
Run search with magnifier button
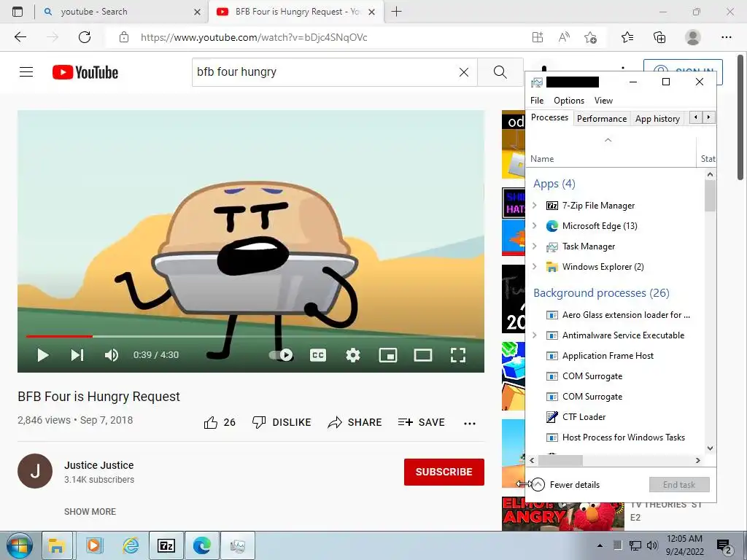pyautogui.click(x=500, y=72)
